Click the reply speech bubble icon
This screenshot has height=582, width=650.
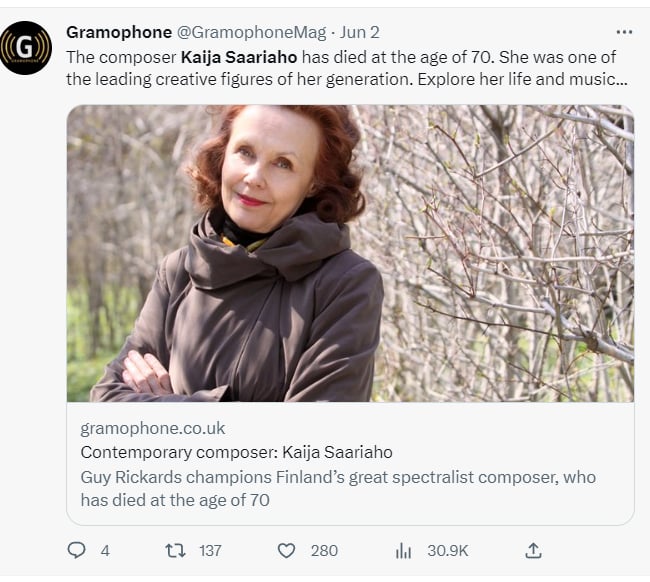[76, 550]
